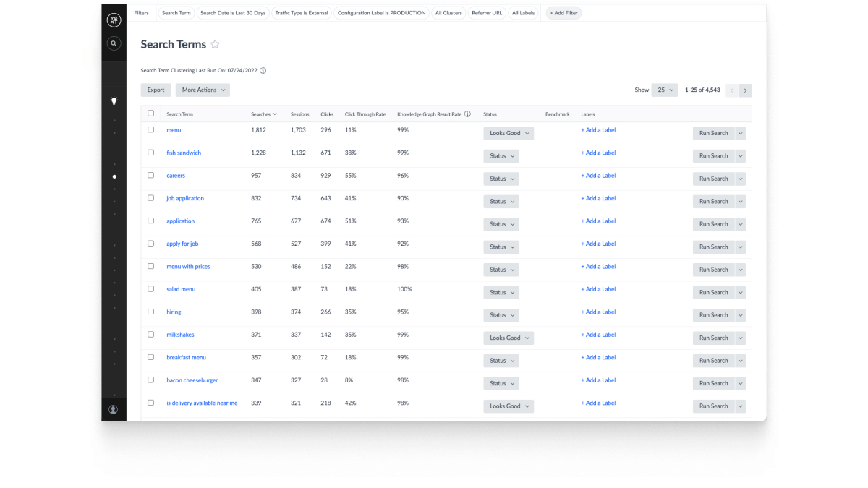The image size is (868, 488).
Task: Favorite the Search Terms page with star
Action: (215, 45)
